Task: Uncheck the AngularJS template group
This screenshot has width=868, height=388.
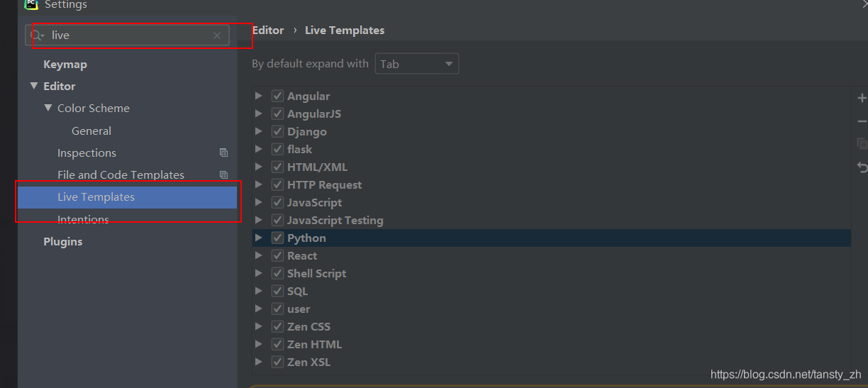Action: click(277, 113)
